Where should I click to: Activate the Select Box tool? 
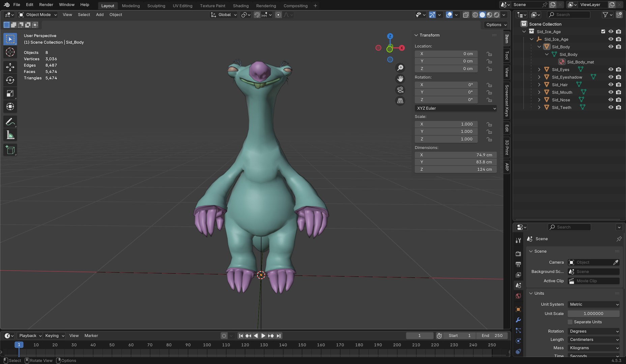pos(10,39)
